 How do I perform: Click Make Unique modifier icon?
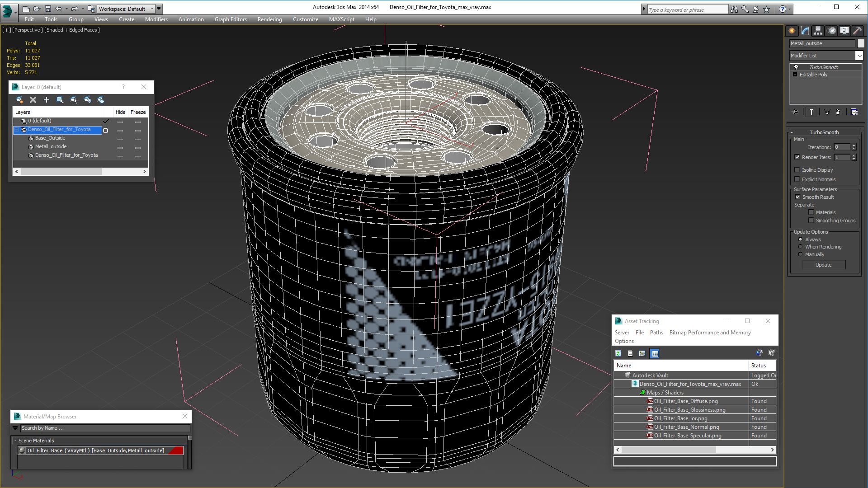click(x=827, y=112)
